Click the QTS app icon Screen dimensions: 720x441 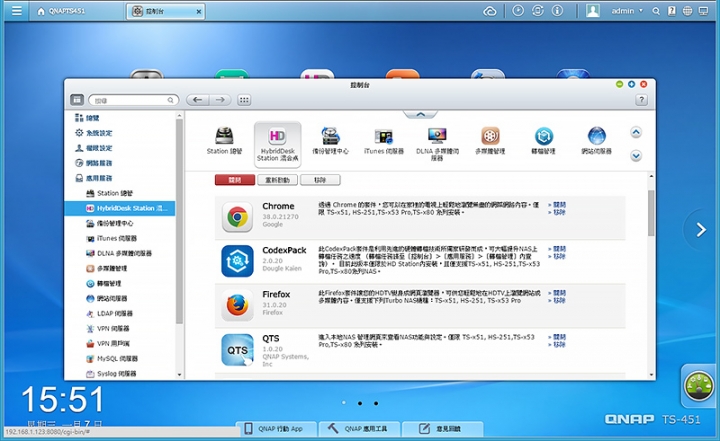[x=237, y=350]
